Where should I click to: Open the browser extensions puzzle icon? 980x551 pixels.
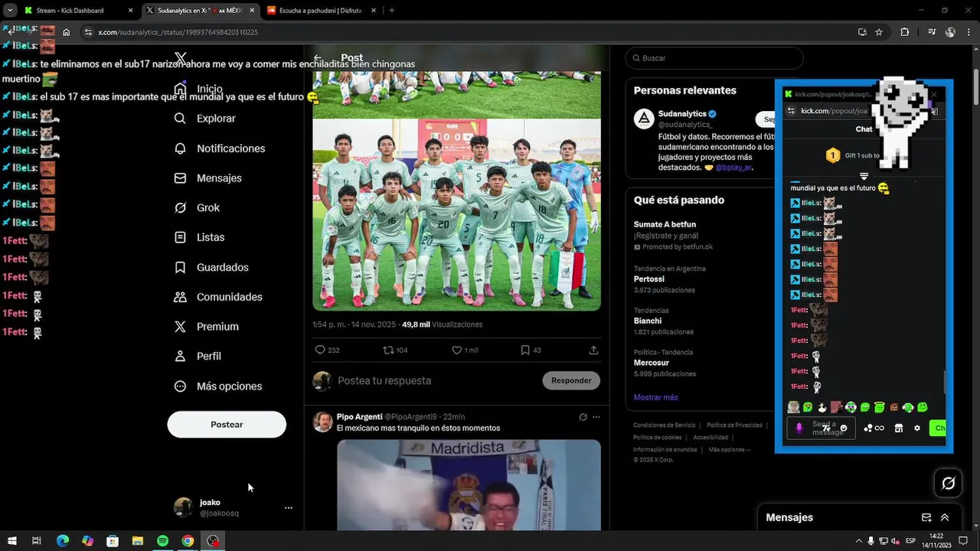(x=905, y=32)
